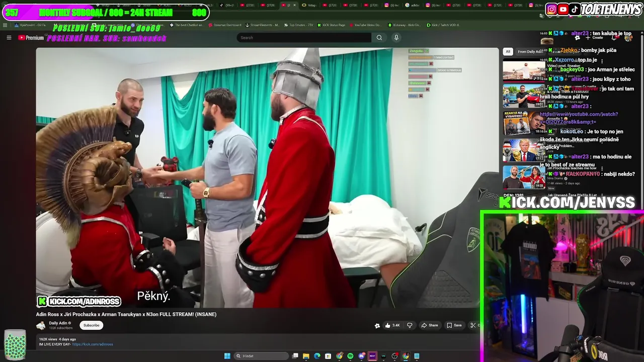The width and height of the screenshot is (644, 362).
Task: Open Spotify from taskbar
Action: 350,356
